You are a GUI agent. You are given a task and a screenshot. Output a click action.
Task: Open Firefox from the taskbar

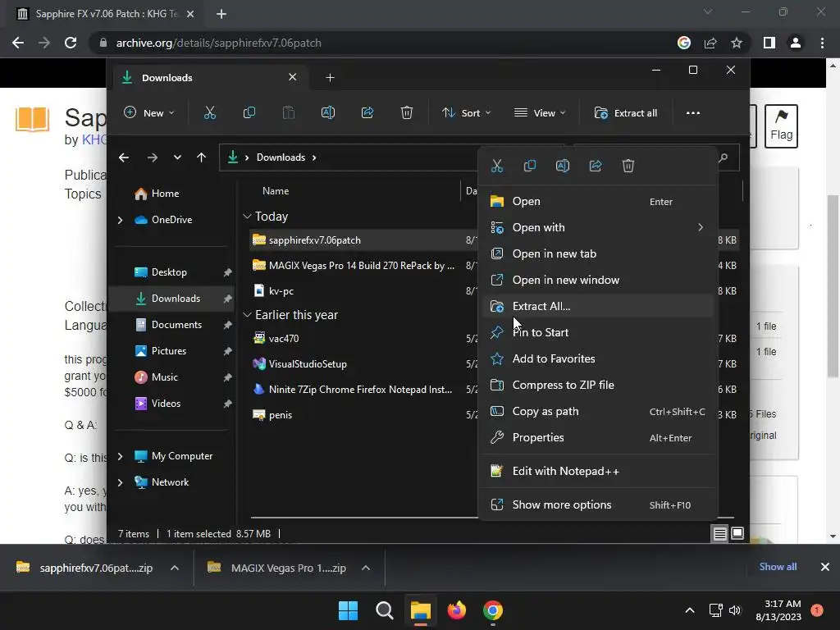456,610
